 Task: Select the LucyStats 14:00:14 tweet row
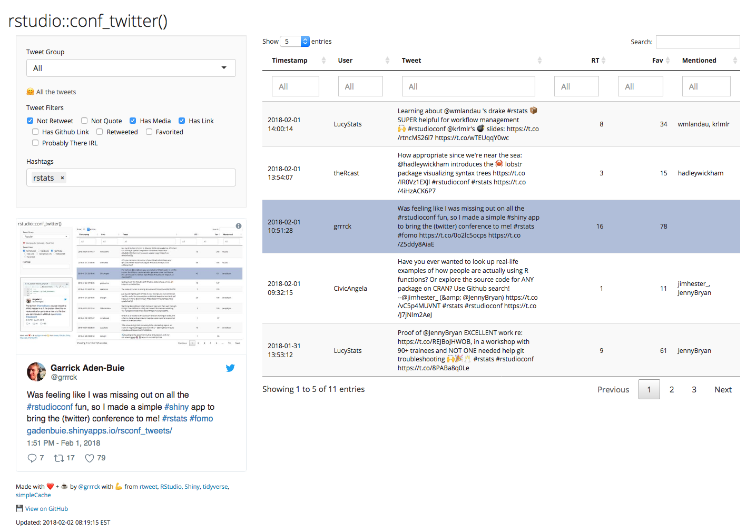501,124
